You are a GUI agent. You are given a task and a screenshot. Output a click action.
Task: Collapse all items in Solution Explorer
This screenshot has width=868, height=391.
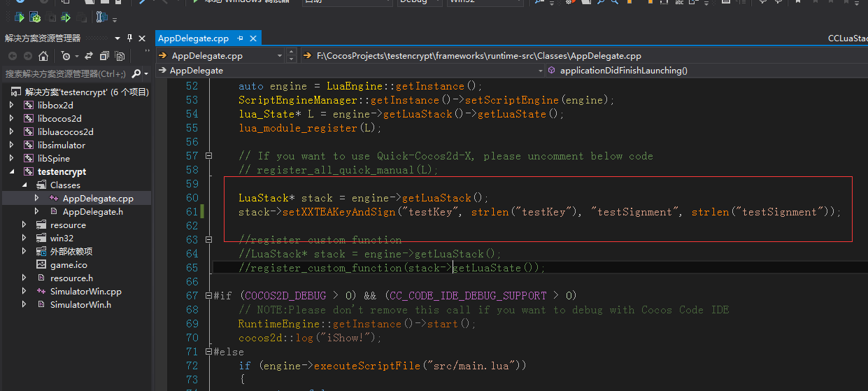pyautogui.click(x=104, y=56)
